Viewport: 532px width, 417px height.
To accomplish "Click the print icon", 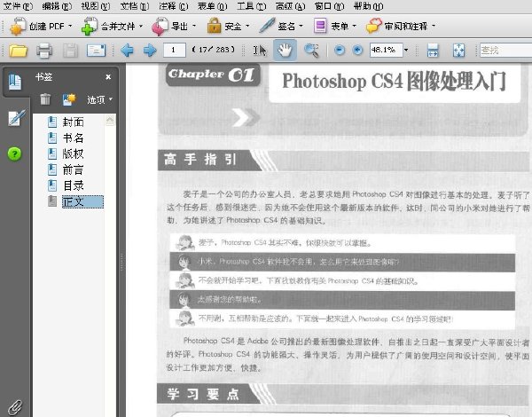I will click(44, 51).
